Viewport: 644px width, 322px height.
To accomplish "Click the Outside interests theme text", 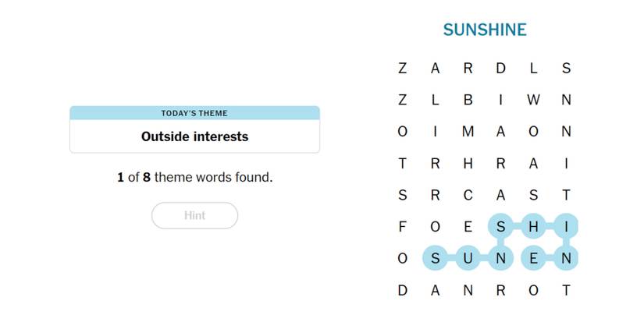I will (194, 136).
